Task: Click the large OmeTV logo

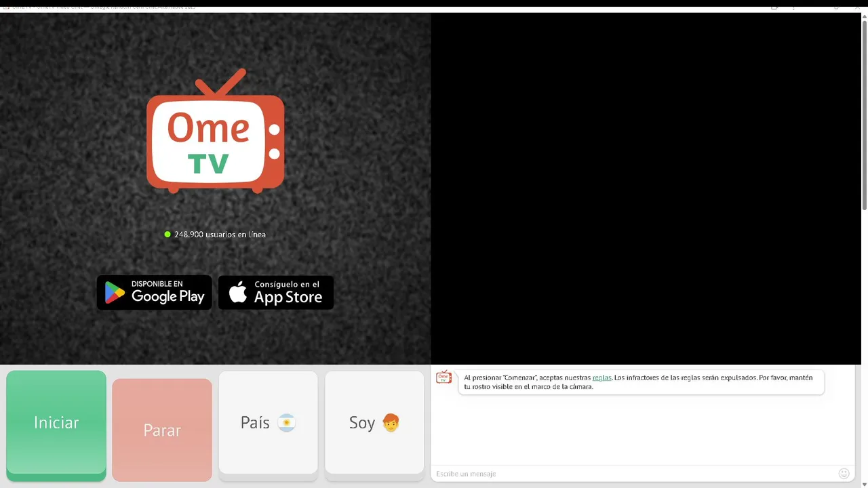Action: (215, 131)
